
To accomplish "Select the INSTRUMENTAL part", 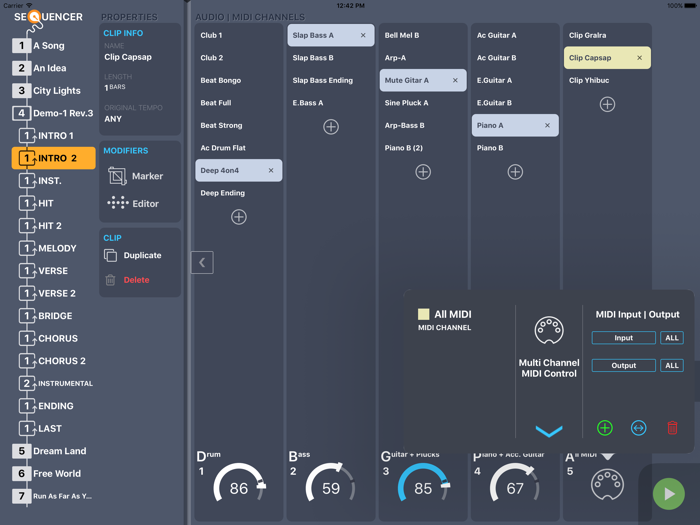I will tap(56, 383).
